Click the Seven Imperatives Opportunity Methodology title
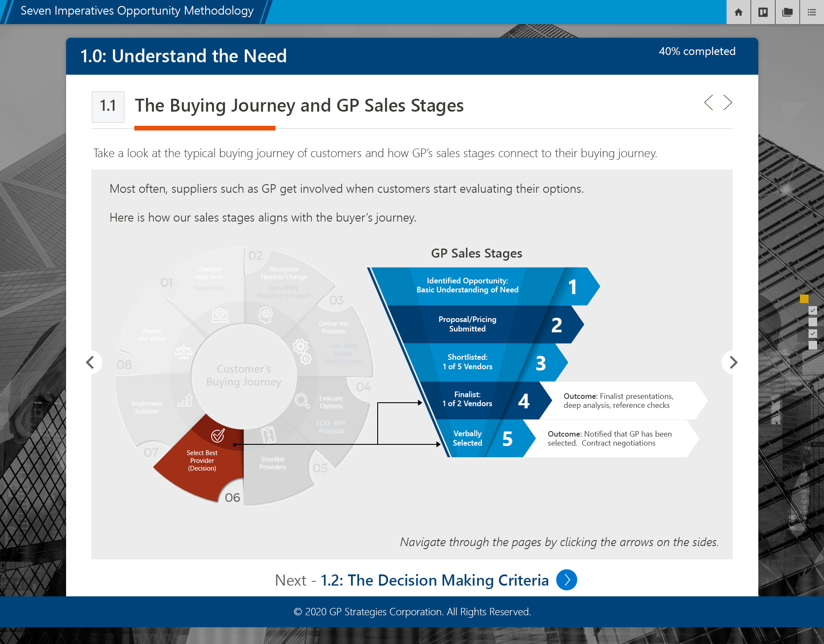 click(x=137, y=11)
